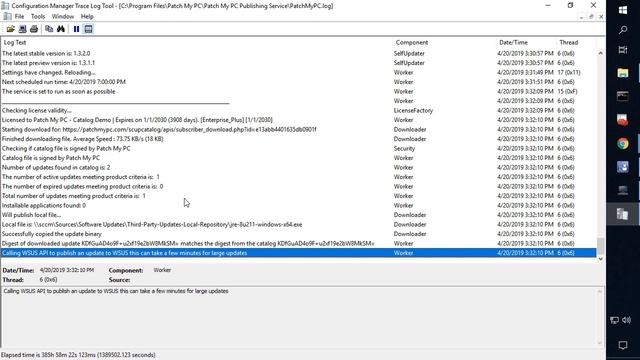Click the 'LicenseFactory' component cell
The width and height of the screenshot is (640, 360).
413,110
